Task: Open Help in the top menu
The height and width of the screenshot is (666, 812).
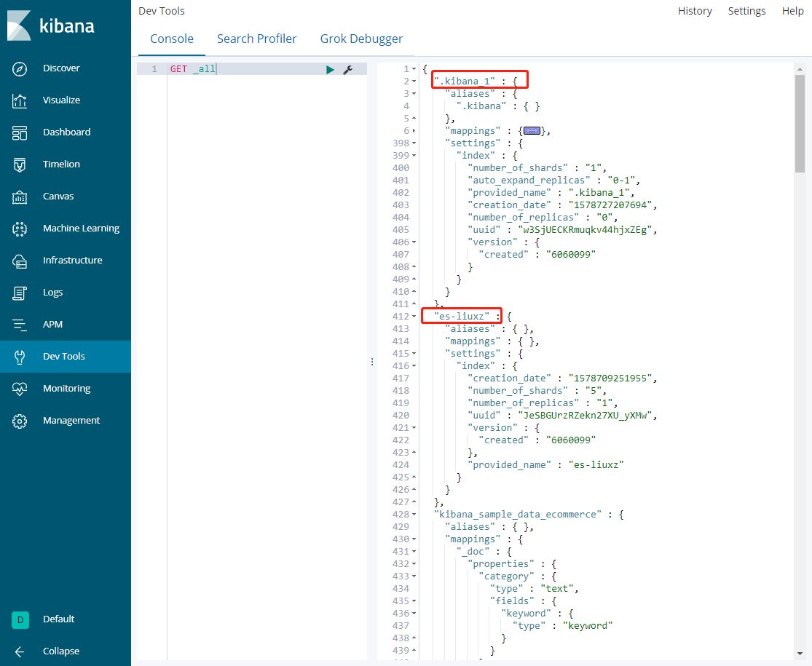Action: [792, 11]
